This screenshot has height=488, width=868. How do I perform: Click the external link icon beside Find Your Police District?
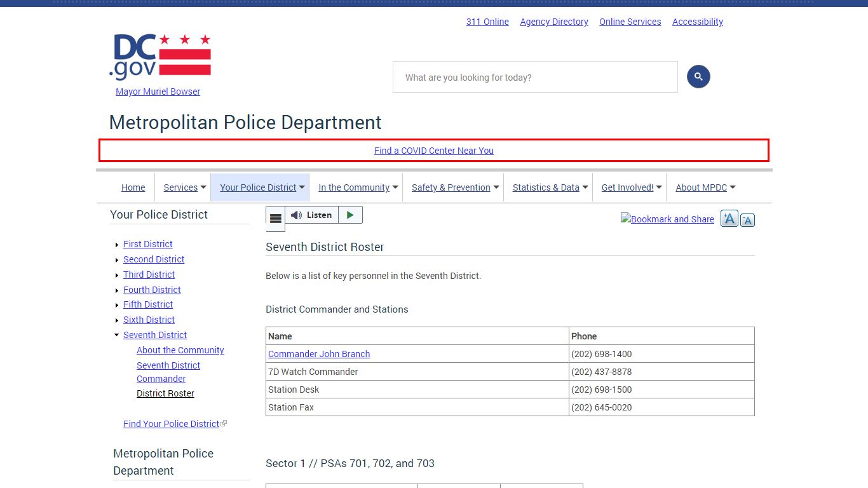(x=224, y=424)
